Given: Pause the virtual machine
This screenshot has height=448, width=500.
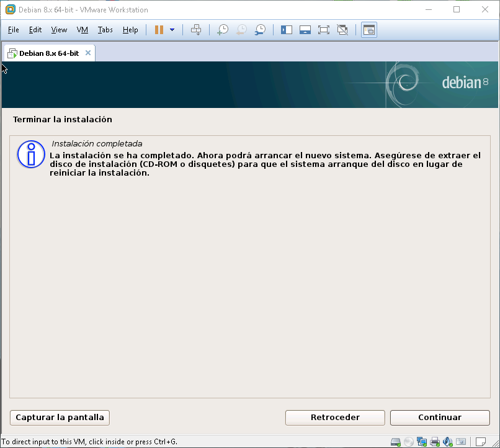Looking at the screenshot, I should click(159, 30).
